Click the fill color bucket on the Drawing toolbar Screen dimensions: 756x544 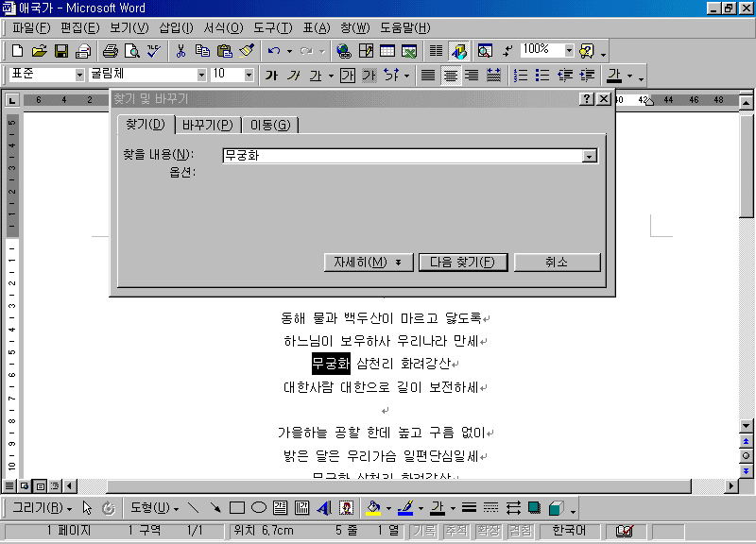coord(373,507)
